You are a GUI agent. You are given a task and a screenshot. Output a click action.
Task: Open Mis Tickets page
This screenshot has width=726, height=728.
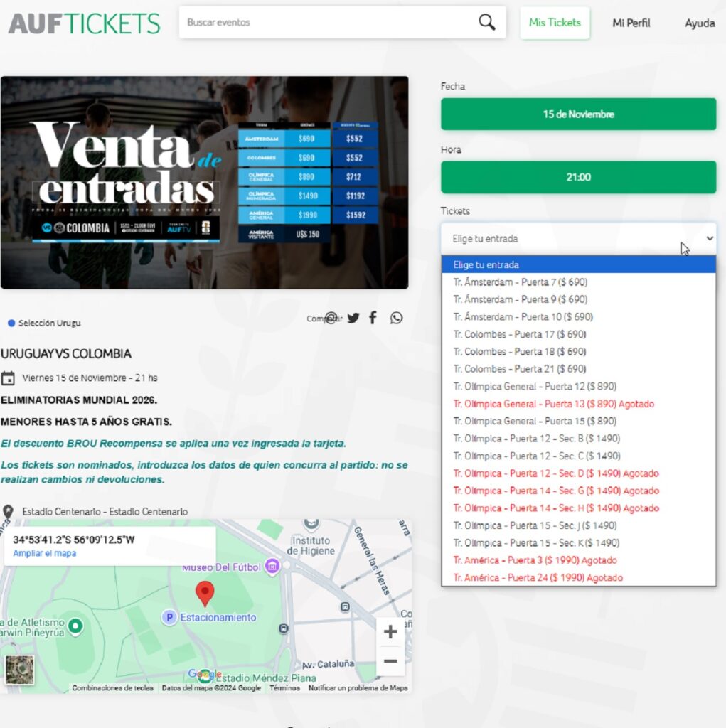tap(555, 23)
